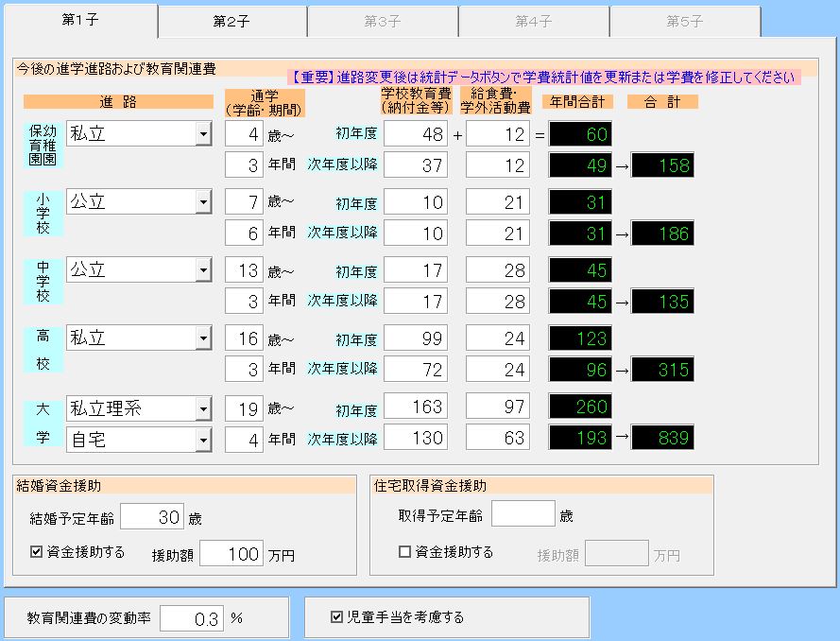Viewport: 840px width, 641px height.
Task: Open the 保育園幼稚園 進路 dropdown
Action: point(202,134)
